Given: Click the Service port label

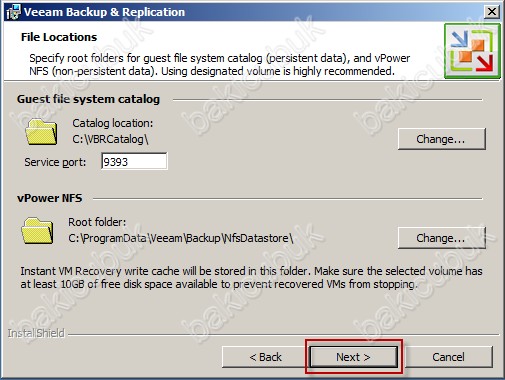Looking at the screenshot, I should tap(55, 162).
